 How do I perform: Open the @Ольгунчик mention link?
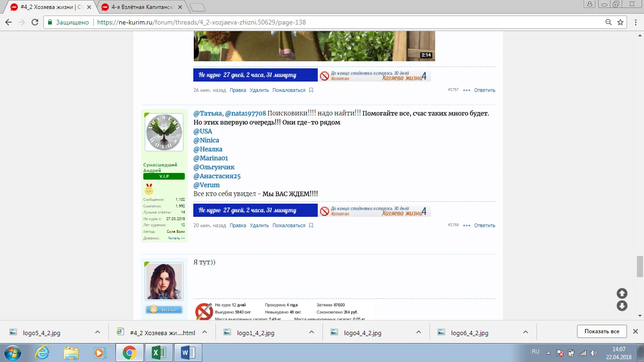pos(214,167)
